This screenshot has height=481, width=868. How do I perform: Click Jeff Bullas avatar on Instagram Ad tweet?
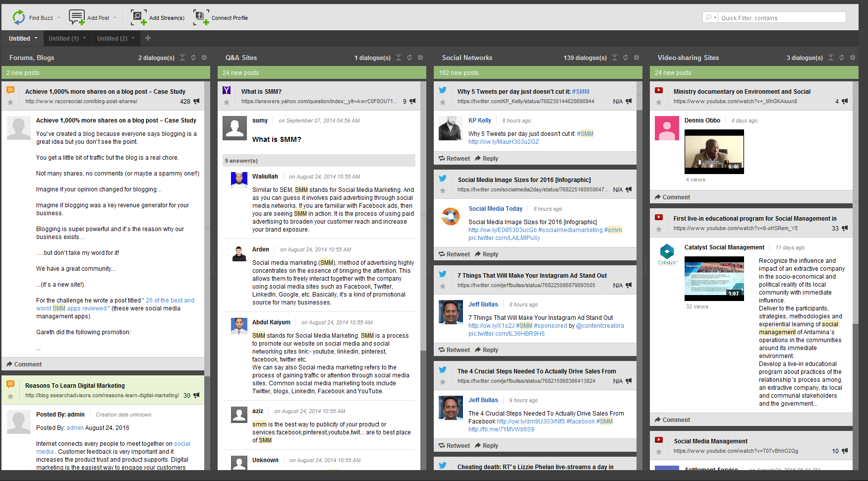pos(451,312)
